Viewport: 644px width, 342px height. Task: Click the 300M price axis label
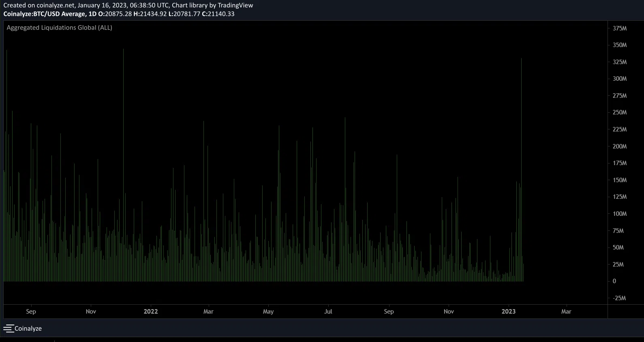click(620, 79)
